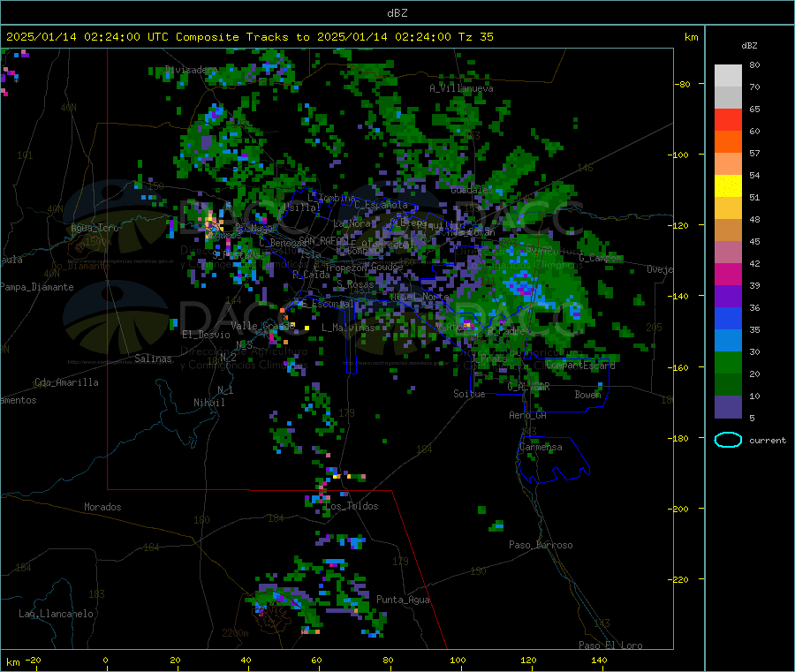Click the Lag.Llancanelo map label
Image resolution: width=795 pixels, height=672 pixels.
[x=56, y=615]
